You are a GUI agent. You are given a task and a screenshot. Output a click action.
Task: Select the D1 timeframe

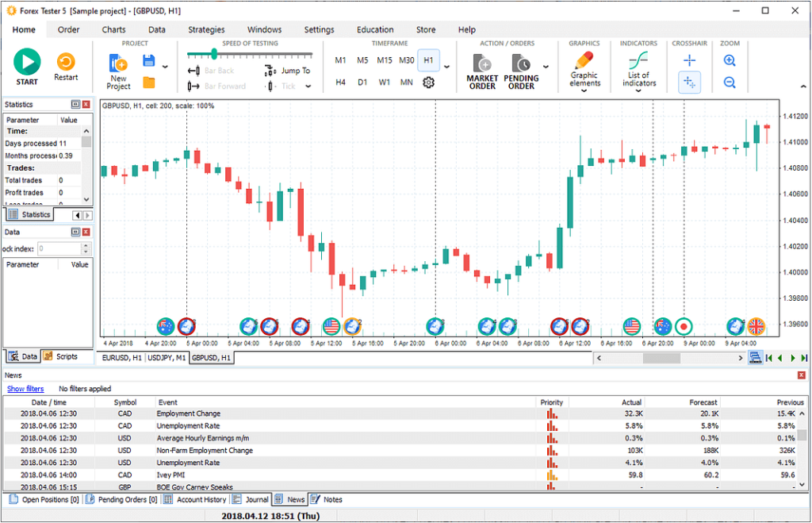coord(362,82)
